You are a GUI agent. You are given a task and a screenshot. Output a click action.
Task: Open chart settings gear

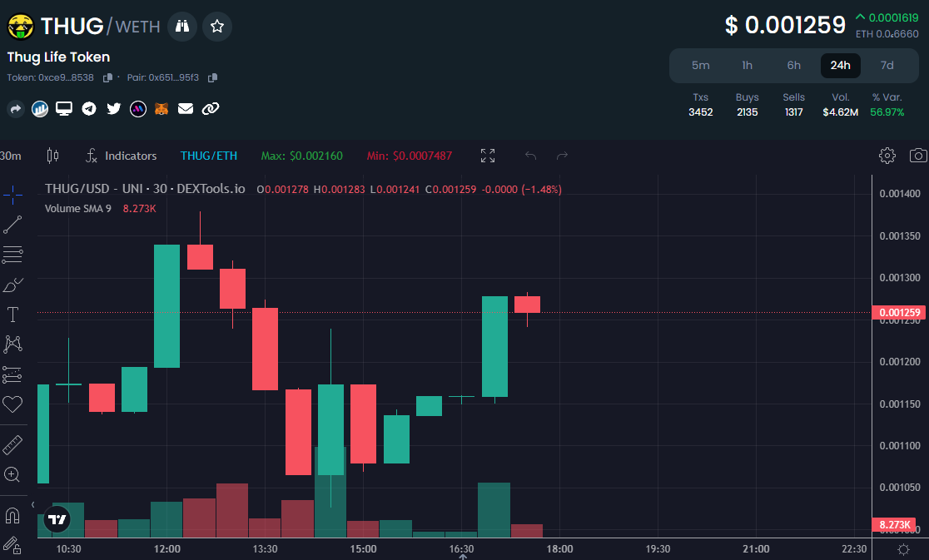pyautogui.click(x=887, y=156)
